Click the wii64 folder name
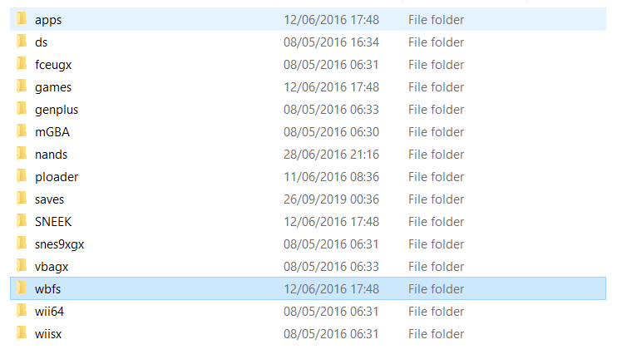This screenshot has height=364, width=617. pos(50,312)
